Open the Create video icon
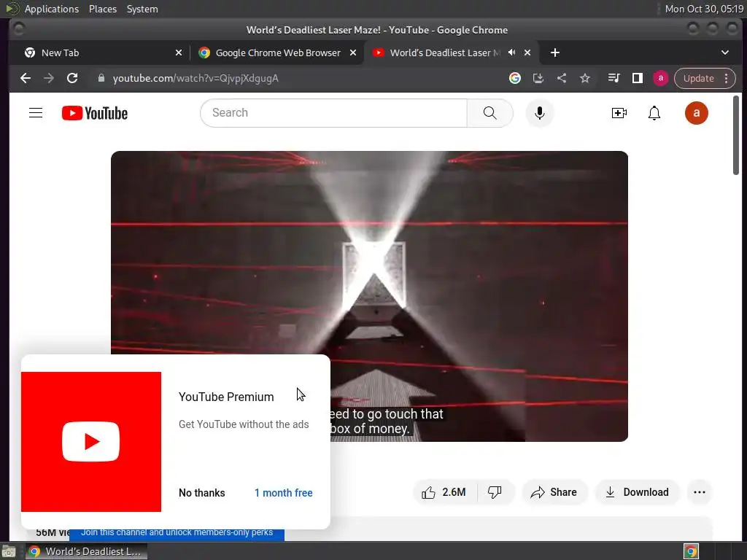This screenshot has width=747, height=560. [619, 113]
